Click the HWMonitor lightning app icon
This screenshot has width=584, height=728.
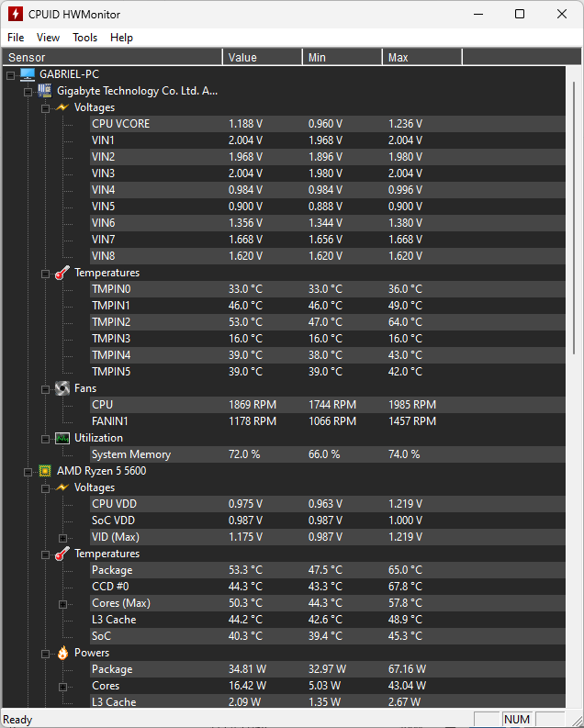(16, 14)
